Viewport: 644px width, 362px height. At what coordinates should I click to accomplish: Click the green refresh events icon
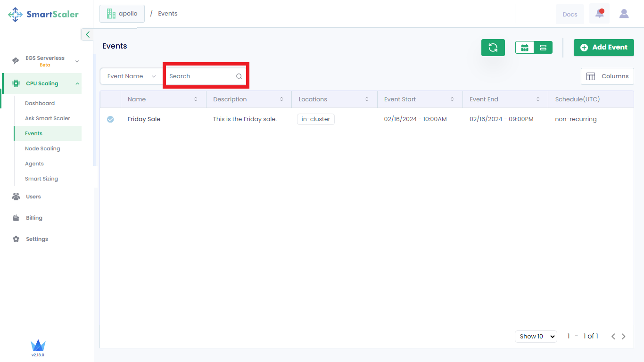[x=493, y=48]
